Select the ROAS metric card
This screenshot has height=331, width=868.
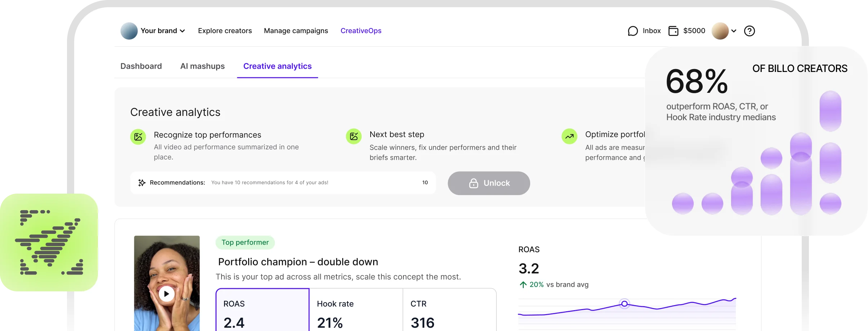pos(263,311)
